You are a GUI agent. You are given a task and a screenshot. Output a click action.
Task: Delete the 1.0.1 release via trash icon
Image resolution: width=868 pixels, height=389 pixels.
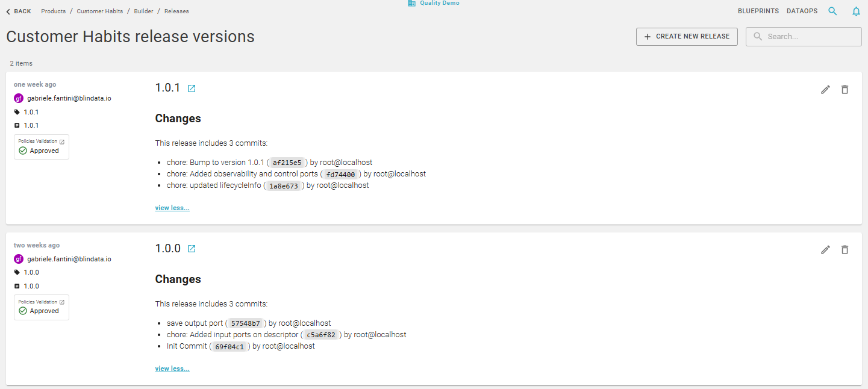coord(845,89)
